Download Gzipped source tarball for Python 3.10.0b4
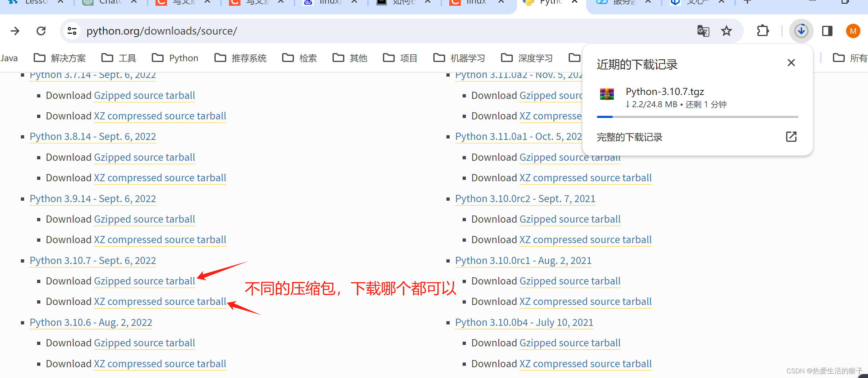This screenshot has height=378, width=868. pyautogui.click(x=570, y=343)
